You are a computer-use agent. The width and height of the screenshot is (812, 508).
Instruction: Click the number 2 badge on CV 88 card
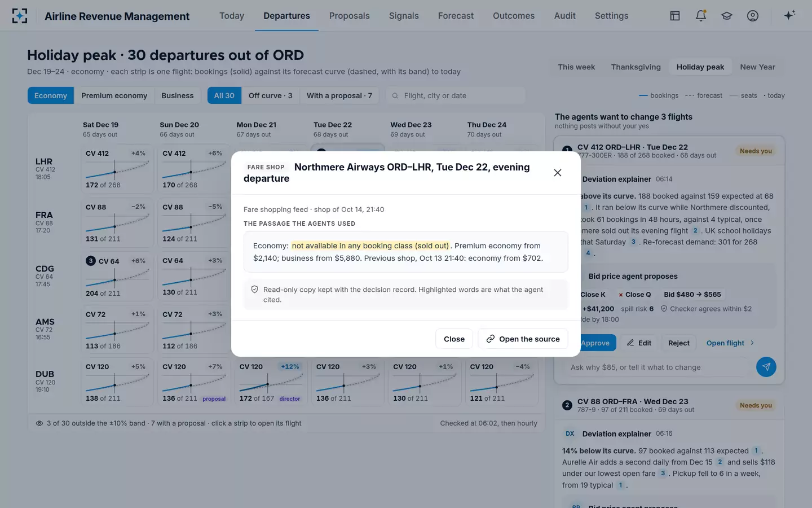coord(567,405)
